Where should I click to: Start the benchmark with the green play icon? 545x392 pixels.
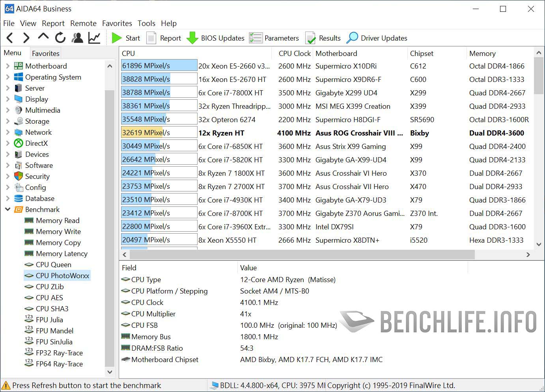(118, 38)
